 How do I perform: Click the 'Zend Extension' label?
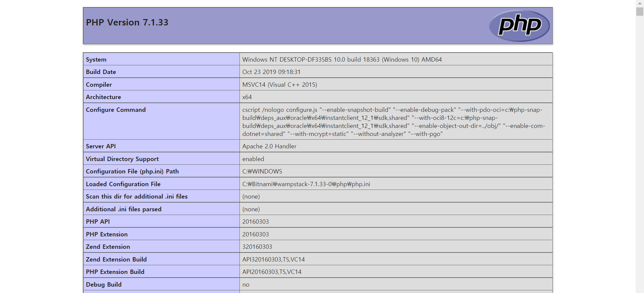(x=108, y=247)
